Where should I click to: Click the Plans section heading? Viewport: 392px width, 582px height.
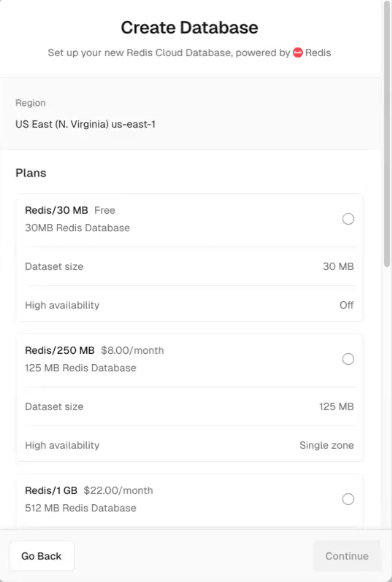[31, 173]
